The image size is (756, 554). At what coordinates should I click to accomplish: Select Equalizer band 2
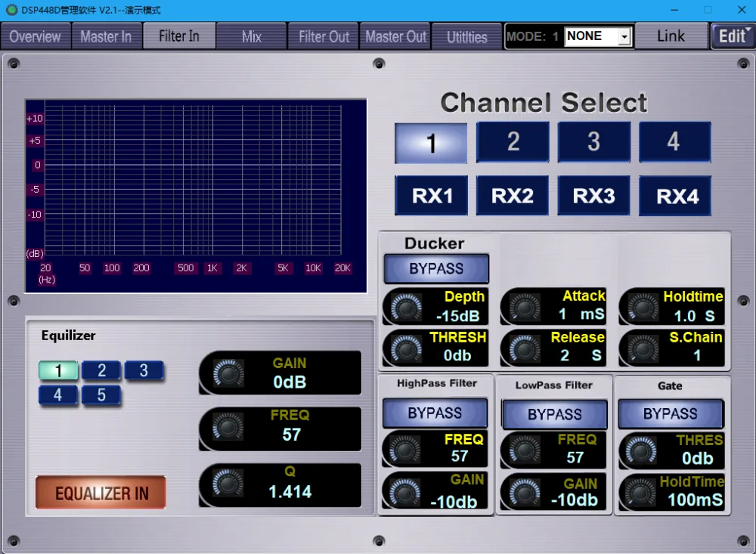pos(101,370)
